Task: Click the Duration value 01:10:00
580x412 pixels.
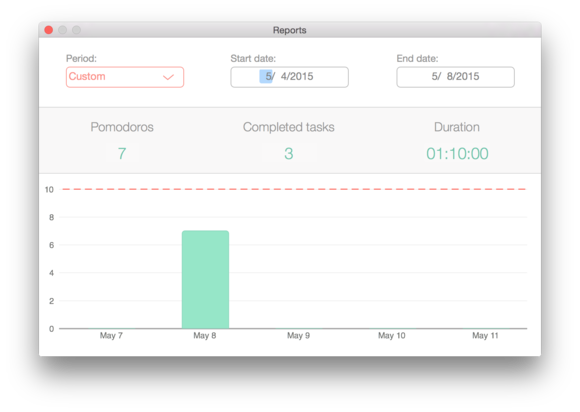Action: point(457,153)
